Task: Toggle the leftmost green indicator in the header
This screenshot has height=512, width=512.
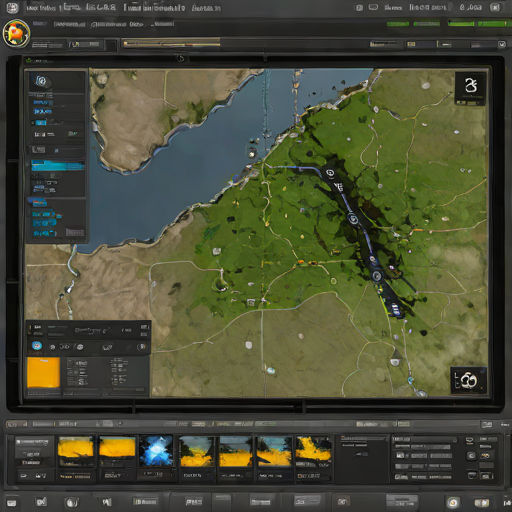Action: [x=398, y=24]
